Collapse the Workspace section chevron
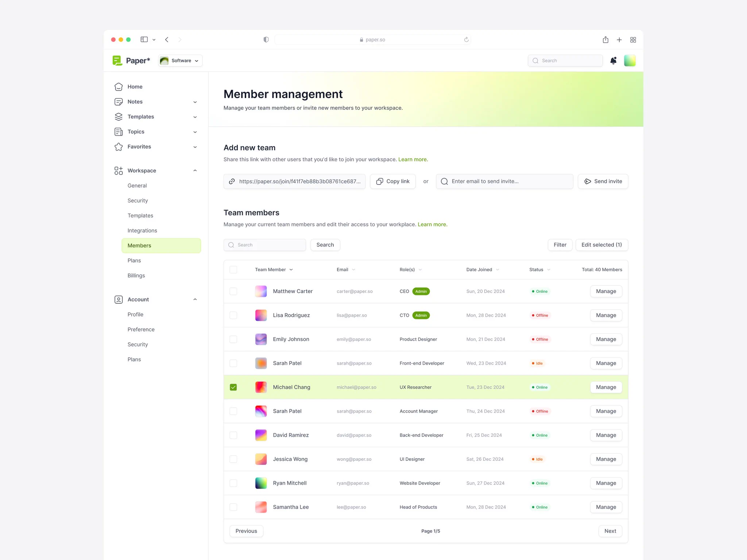 coord(195,171)
